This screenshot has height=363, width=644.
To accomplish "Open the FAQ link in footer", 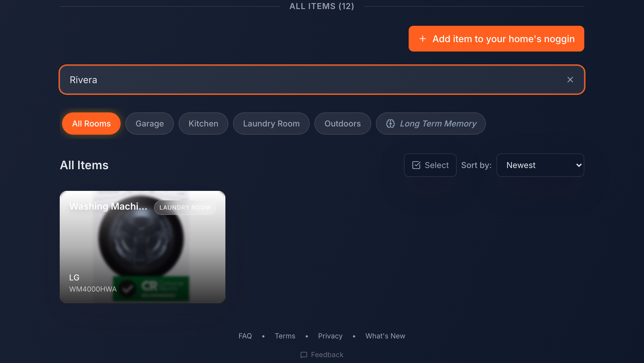I will [245, 336].
